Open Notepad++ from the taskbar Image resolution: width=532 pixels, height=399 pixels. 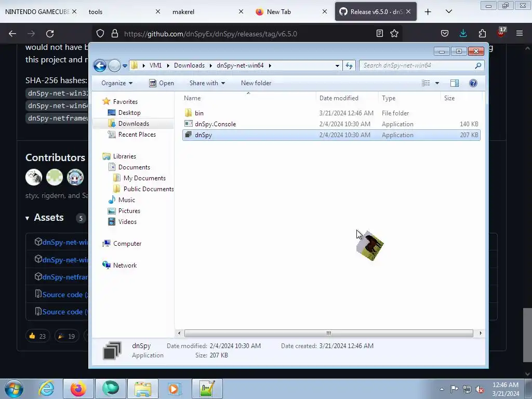tap(207, 389)
